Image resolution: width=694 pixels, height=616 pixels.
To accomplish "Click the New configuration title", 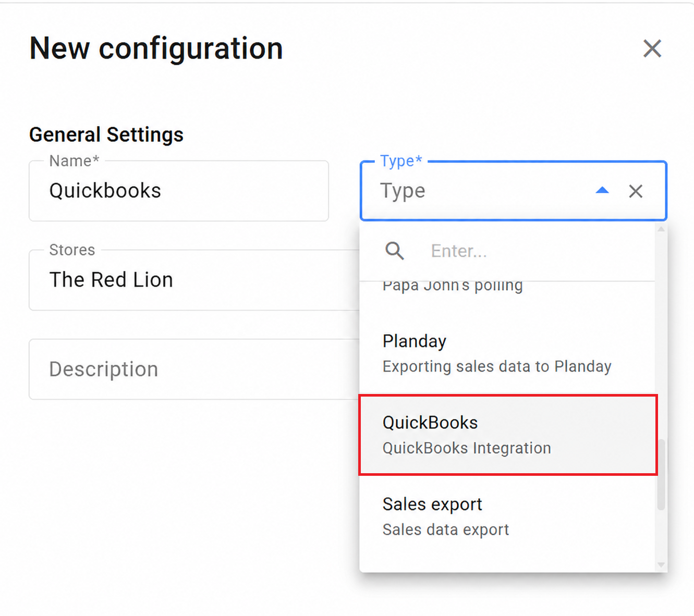I will point(156,48).
